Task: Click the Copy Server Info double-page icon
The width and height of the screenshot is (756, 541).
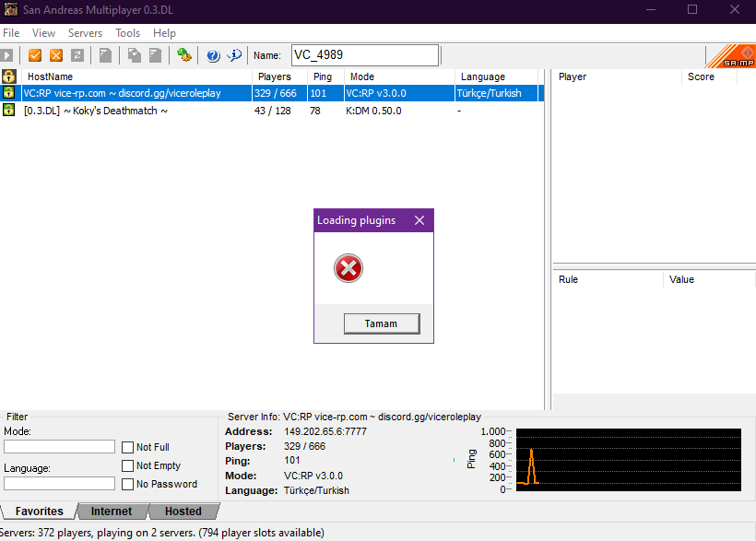Action: tap(135, 55)
